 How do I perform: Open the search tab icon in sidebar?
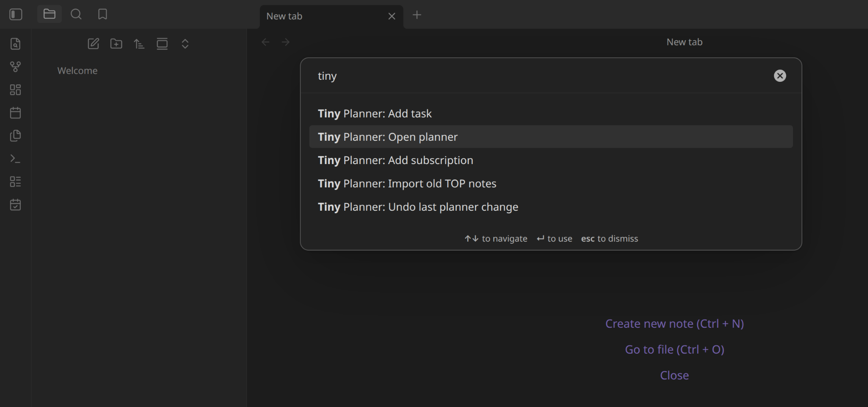click(76, 14)
